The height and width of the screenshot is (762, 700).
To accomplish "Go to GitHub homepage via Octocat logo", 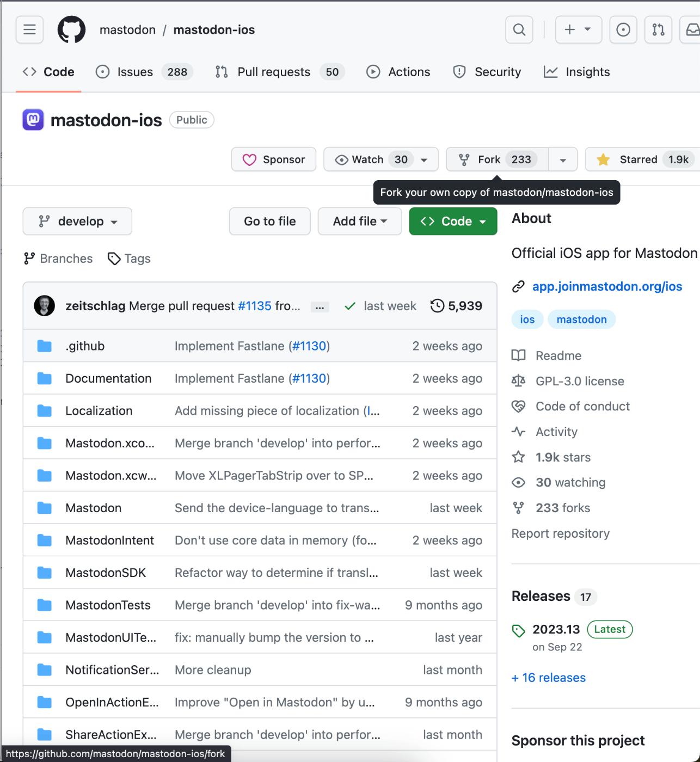I will point(72,29).
